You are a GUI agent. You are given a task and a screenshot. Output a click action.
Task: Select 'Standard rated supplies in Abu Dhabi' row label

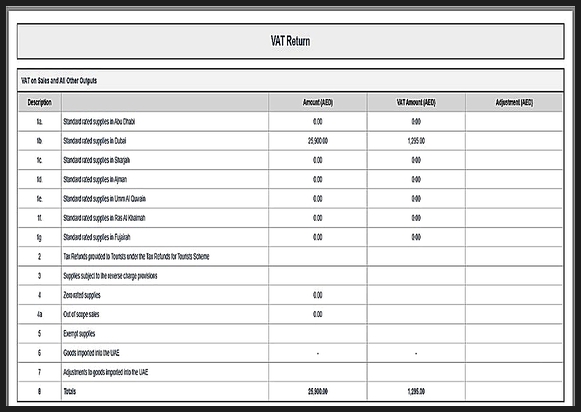pyautogui.click(x=99, y=122)
